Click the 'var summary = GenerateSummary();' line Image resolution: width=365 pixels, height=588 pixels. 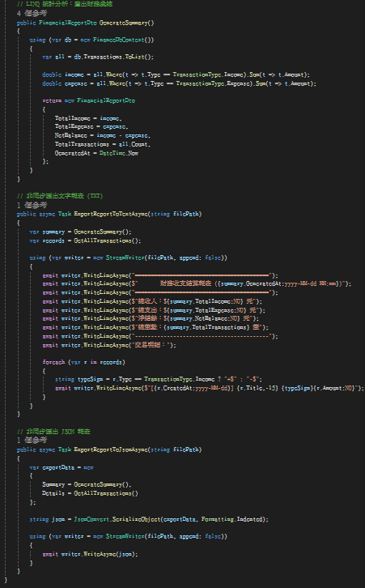81,232
